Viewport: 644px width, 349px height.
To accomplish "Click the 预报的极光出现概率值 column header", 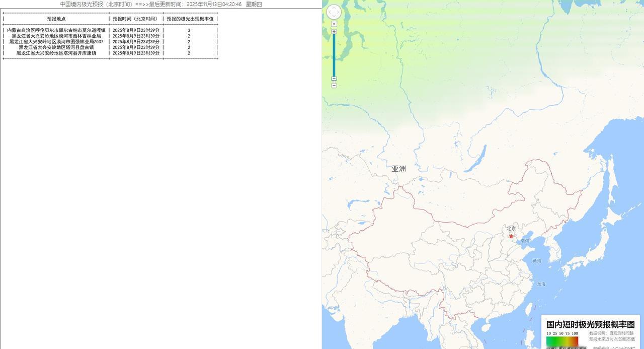I will 190,19.
